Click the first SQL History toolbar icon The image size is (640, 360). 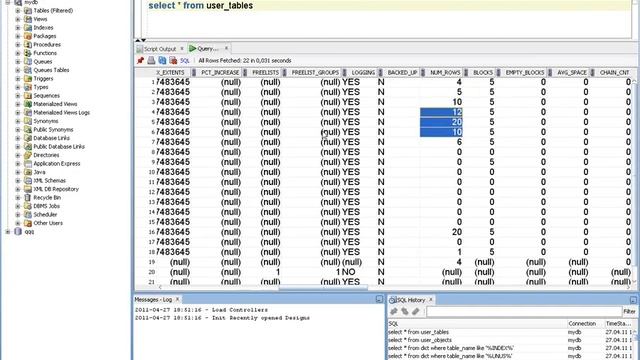click(394, 311)
